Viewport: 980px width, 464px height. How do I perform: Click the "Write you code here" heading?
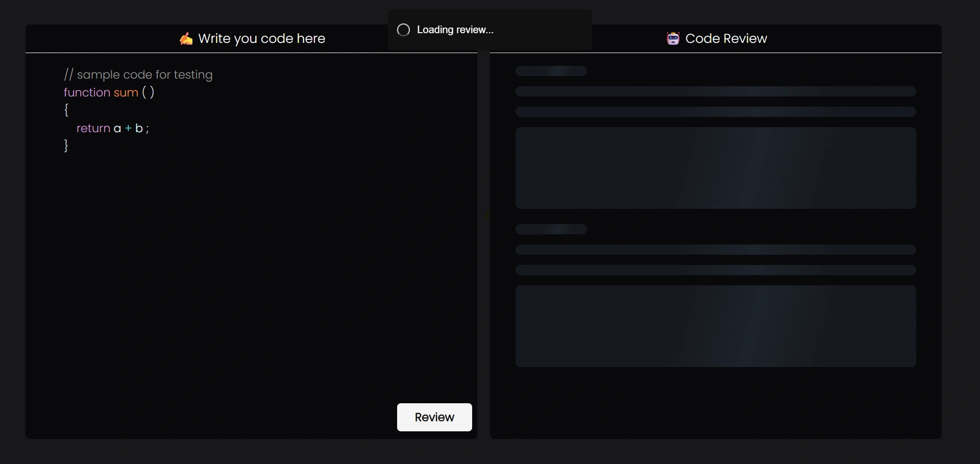261,39
